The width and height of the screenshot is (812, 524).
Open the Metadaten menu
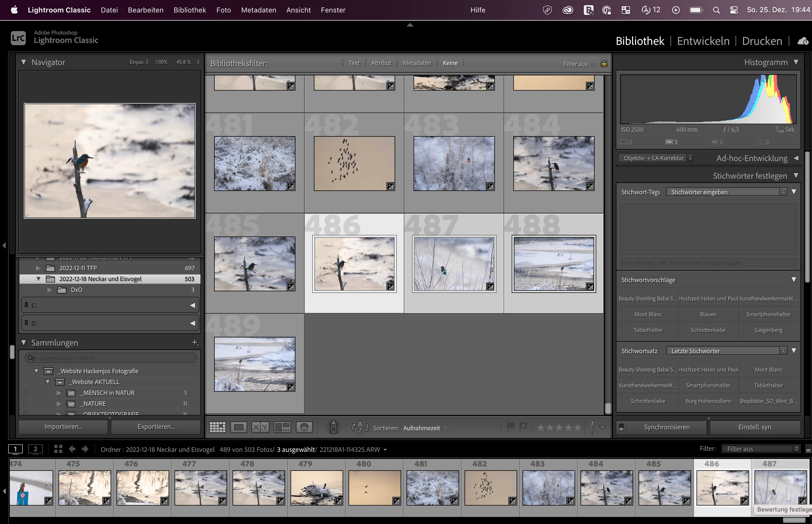(259, 10)
